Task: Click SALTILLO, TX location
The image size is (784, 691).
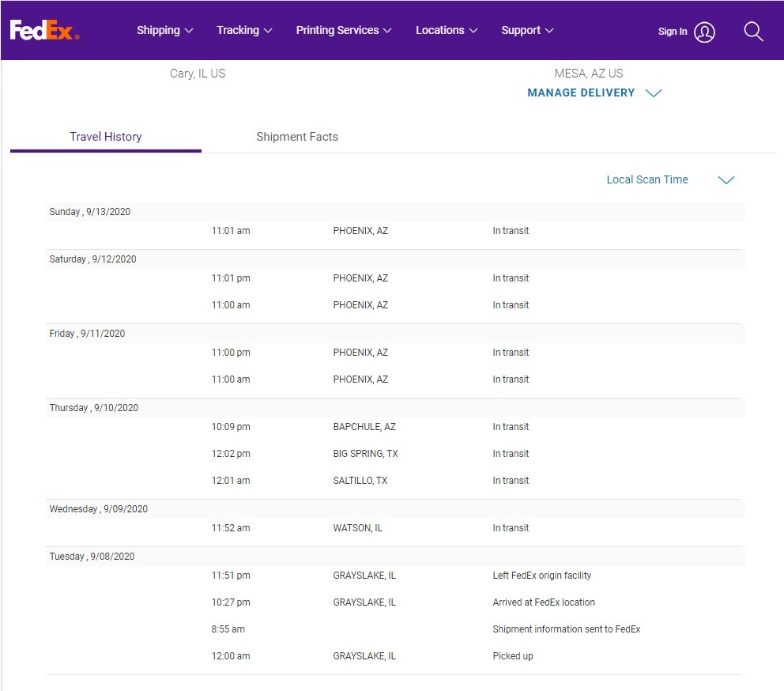Action: 360,481
